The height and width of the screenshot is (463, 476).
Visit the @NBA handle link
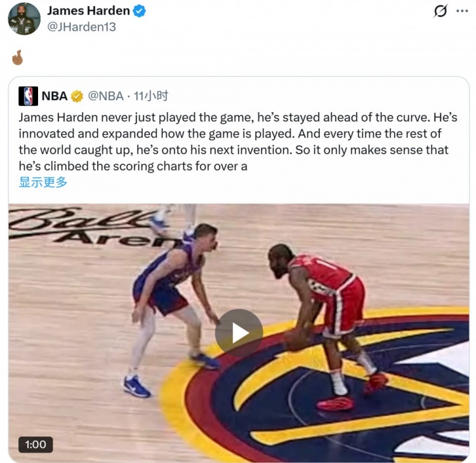point(105,96)
